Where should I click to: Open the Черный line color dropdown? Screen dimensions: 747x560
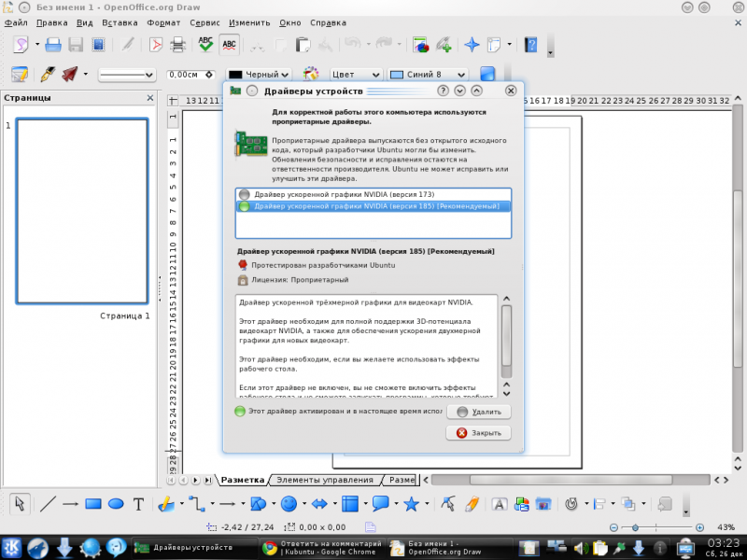point(259,75)
